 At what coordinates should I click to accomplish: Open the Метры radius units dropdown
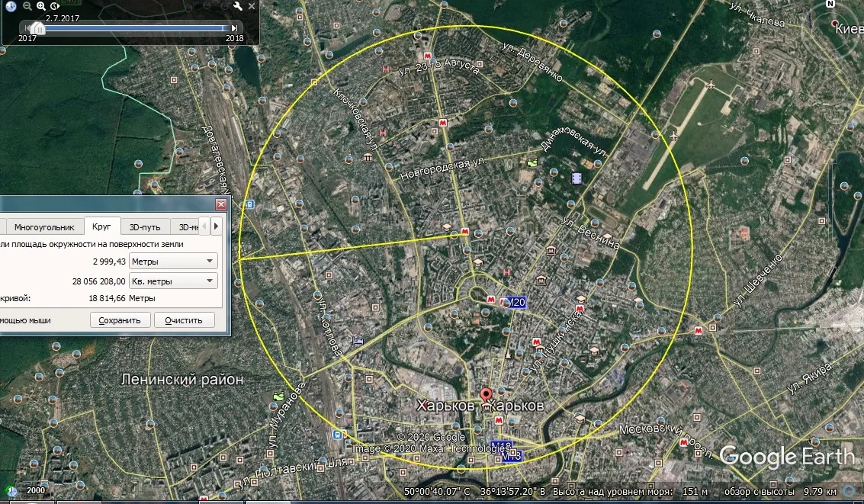(x=173, y=262)
